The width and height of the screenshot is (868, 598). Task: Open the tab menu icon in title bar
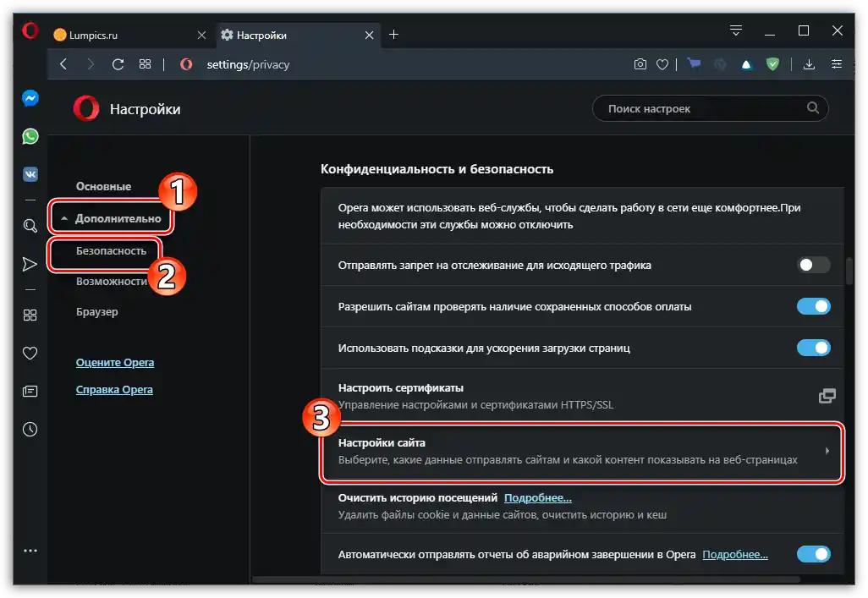point(736,30)
